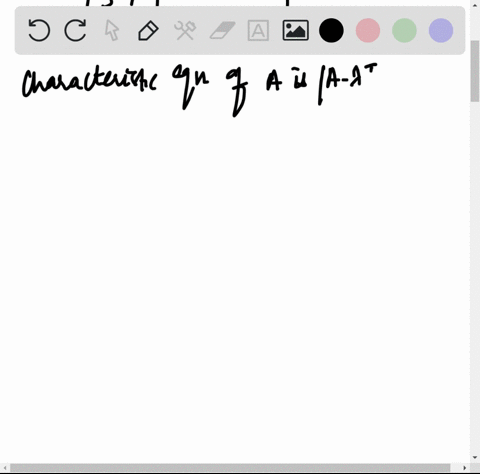Click the scroll down arrow
Image resolution: width=480 pixels, height=474 pixels.
coord(475,458)
